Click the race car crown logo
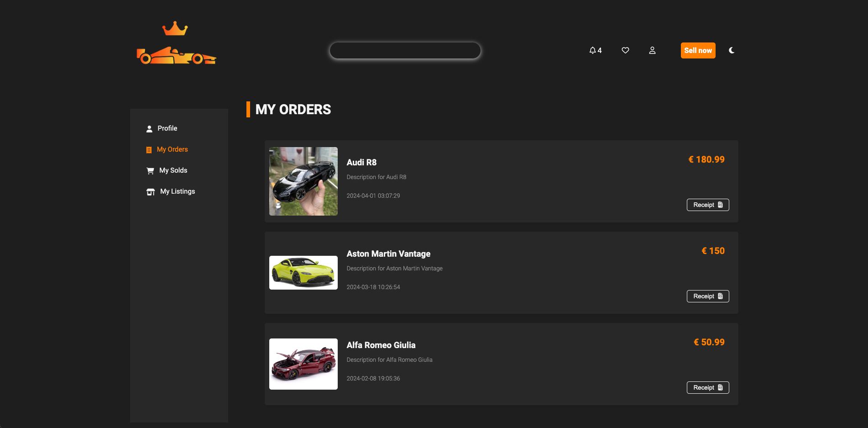 (176, 43)
